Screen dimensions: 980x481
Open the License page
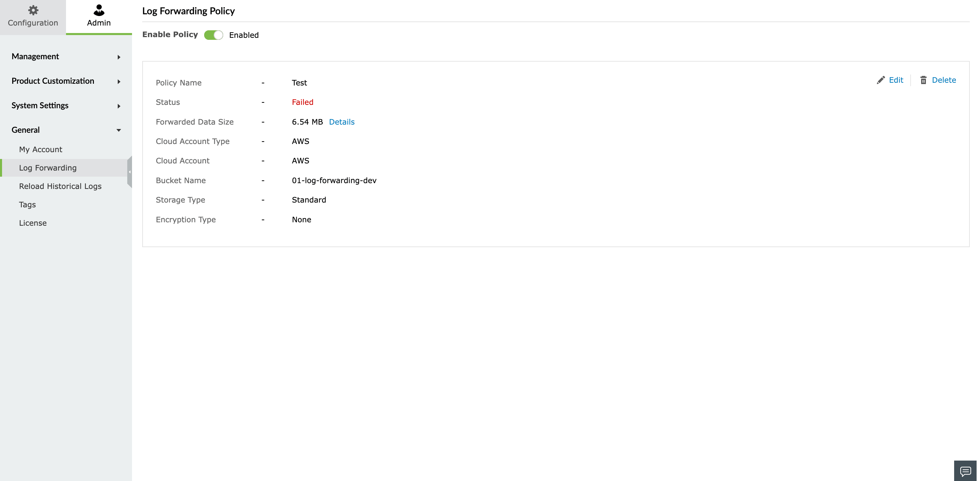33,223
